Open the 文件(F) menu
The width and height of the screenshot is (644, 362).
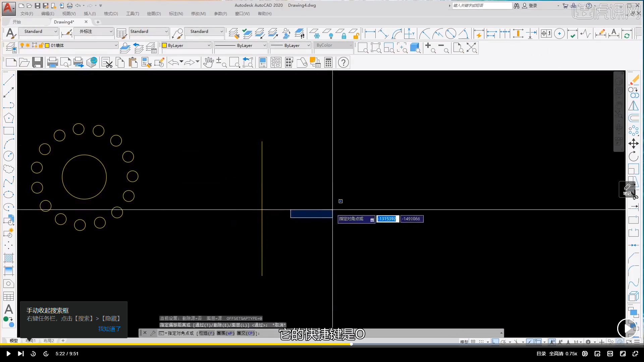pos(27,14)
